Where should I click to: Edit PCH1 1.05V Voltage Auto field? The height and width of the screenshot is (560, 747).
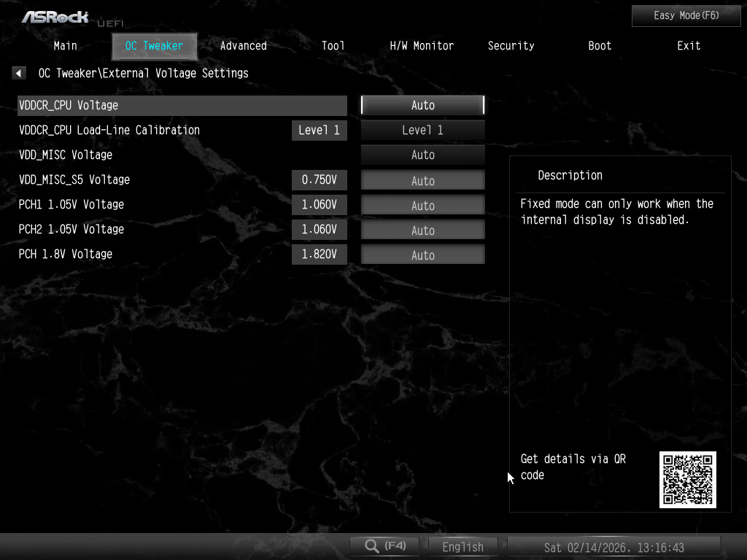pos(422,205)
